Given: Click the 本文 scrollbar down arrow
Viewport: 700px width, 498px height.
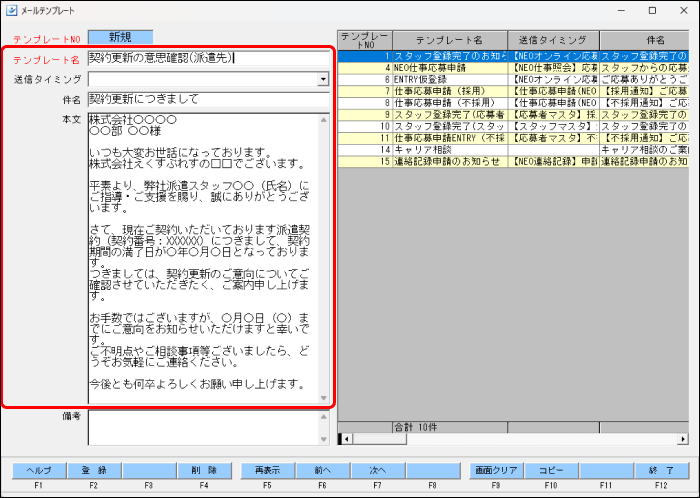Looking at the screenshot, I should pyautogui.click(x=324, y=398).
